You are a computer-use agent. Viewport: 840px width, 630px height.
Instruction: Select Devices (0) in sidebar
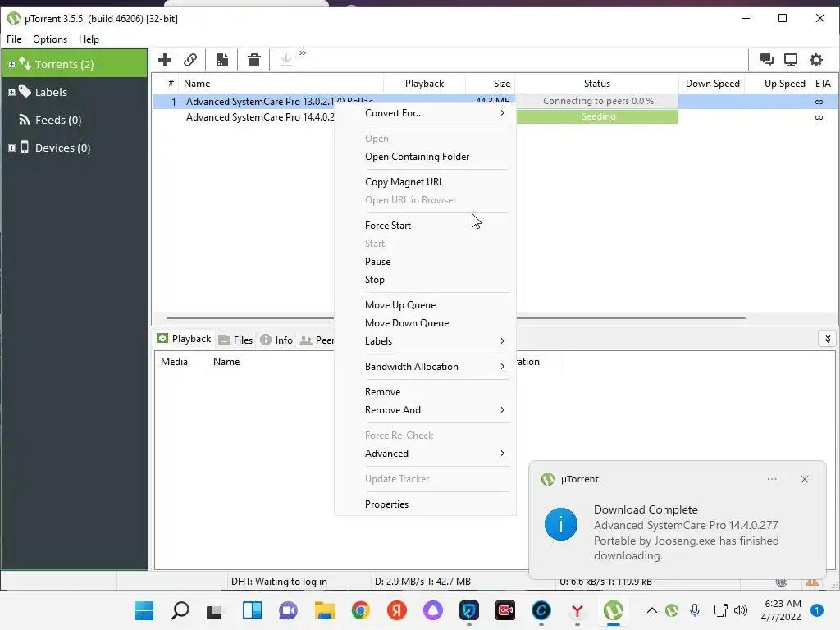click(x=62, y=148)
